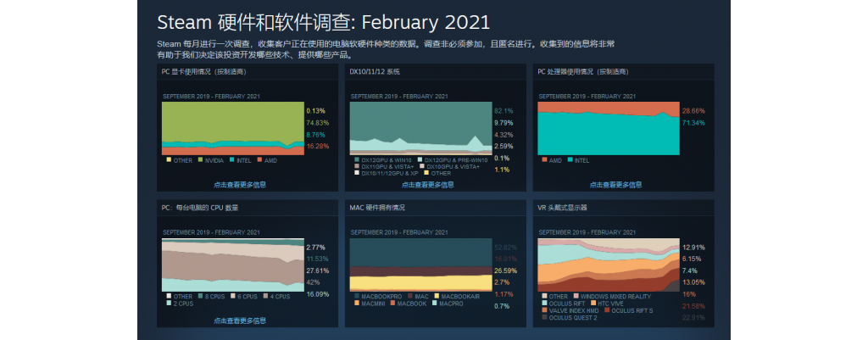Viewport: 868px width, 340px height.
Task: Click the 28.66% AMD processor value
Action: coord(693,111)
